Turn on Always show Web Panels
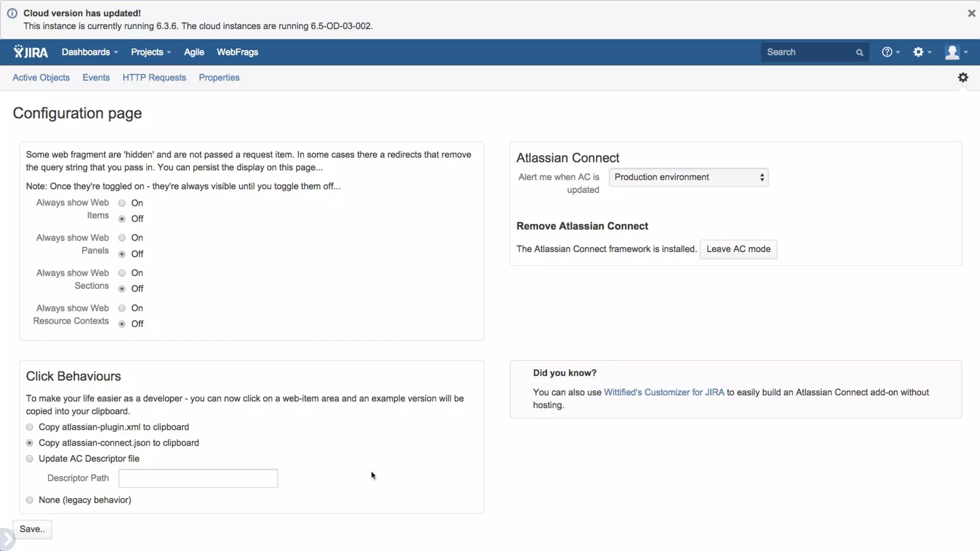Image resolution: width=980 pixels, height=551 pixels. tap(122, 238)
